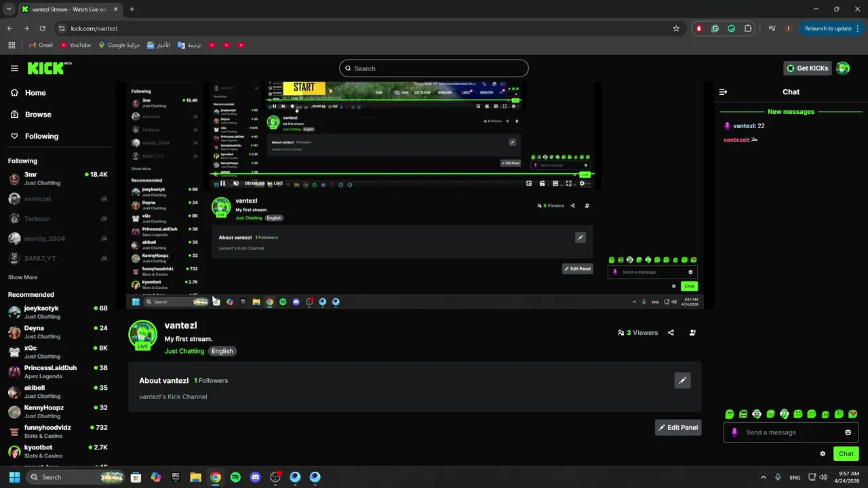Click the purple microphone icon in chat box
Viewport: 868px width, 488px height.
click(x=734, y=432)
